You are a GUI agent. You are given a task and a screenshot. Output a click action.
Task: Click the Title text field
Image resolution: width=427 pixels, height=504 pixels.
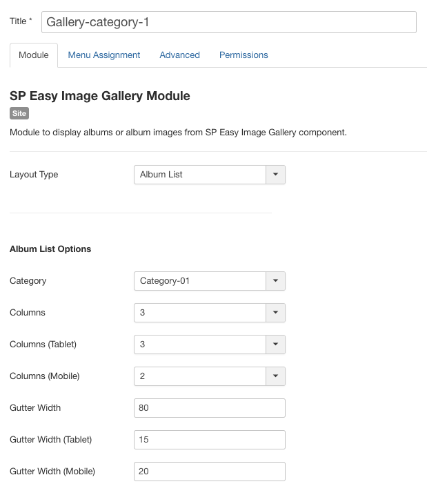pyautogui.click(x=228, y=22)
